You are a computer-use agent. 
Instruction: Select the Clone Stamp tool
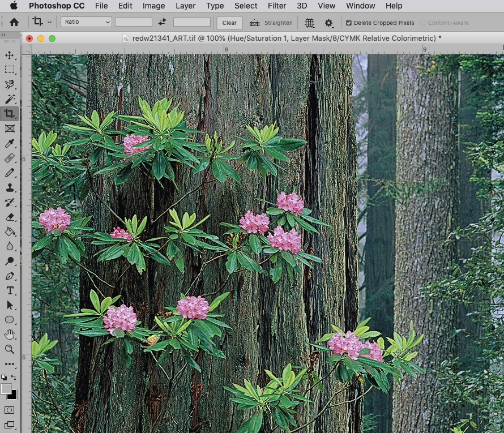coord(9,187)
